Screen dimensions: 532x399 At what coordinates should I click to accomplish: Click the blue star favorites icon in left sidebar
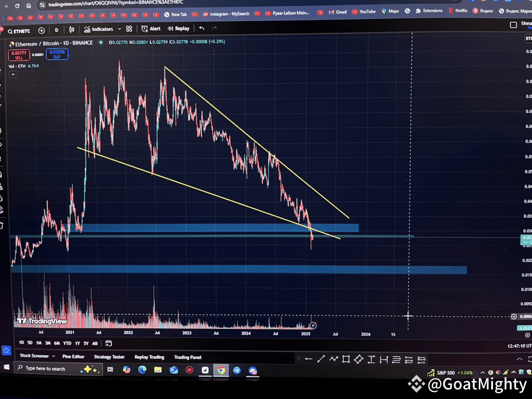point(6,351)
